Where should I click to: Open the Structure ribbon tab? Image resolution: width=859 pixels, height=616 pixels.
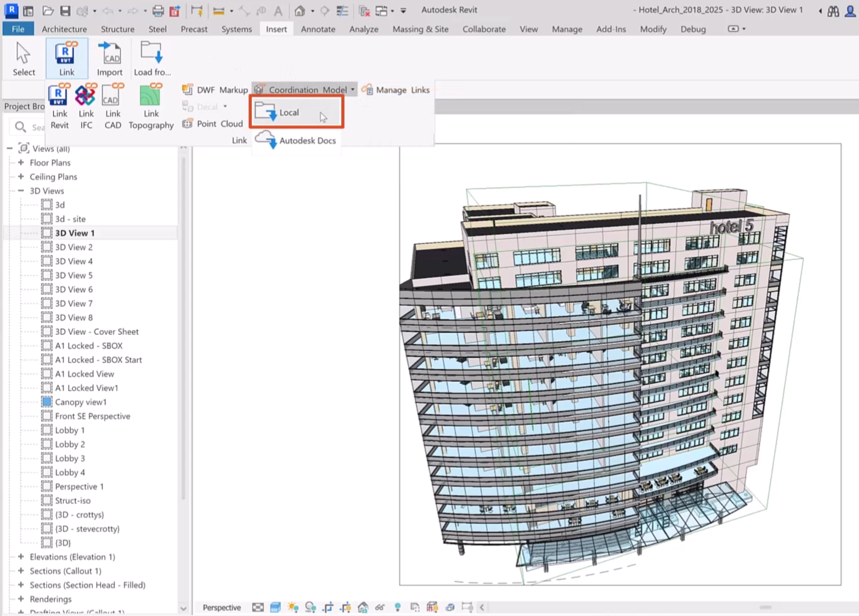tap(117, 29)
